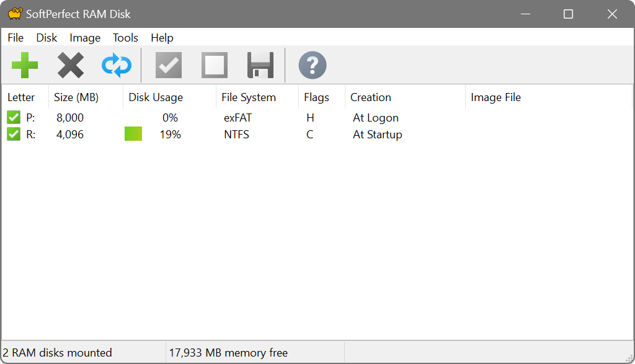Unmount the disk using square toolbar icon

tap(214, 65)
